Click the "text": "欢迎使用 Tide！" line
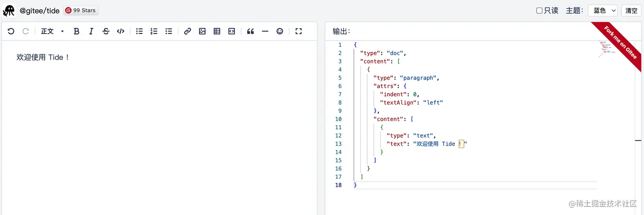644x215 pixels. [x=427, y=144]
